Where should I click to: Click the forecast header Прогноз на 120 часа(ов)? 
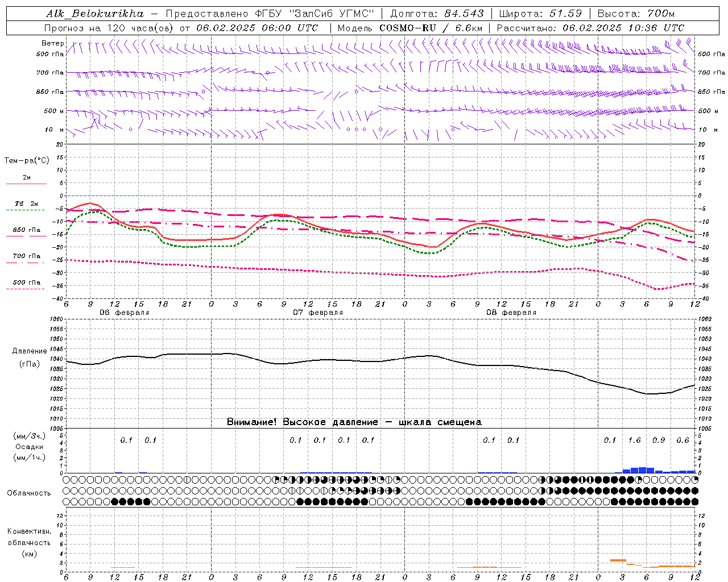[x=110, y=28]
